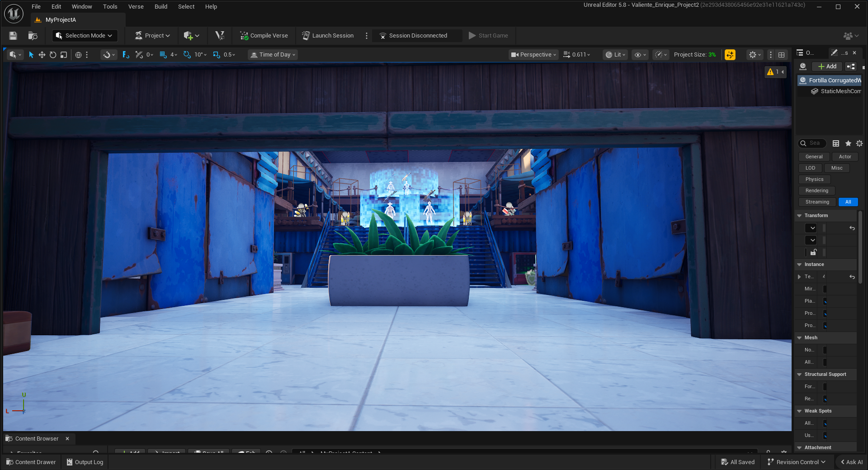The width and height of the screenshot is (868, 470).
Task: Open the Project dropdown menu
Action: (153, 36)
